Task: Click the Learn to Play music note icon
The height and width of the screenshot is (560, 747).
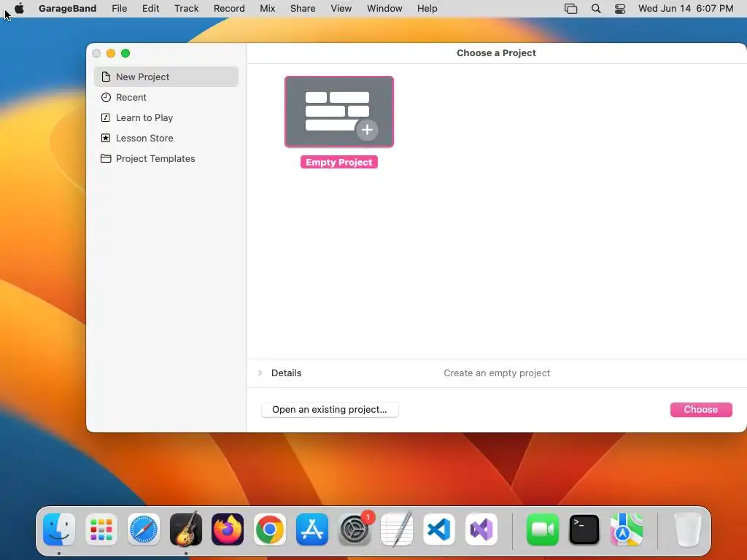Action: [x=106, y=117]
